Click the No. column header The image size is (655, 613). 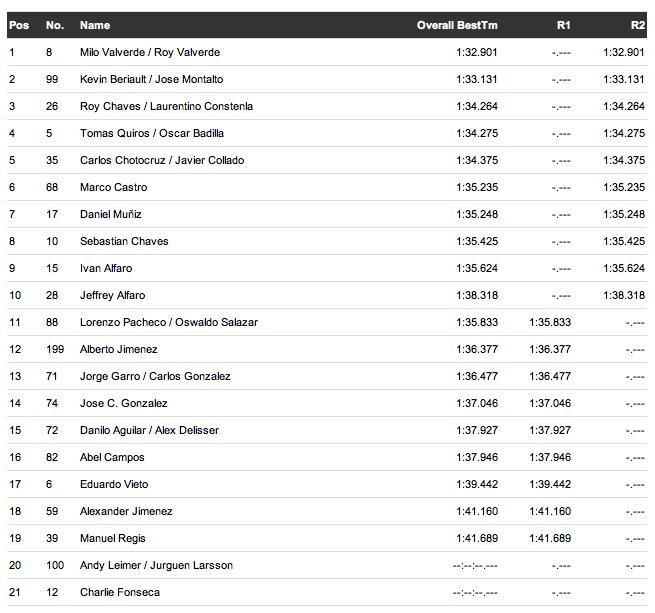[55, 25]
